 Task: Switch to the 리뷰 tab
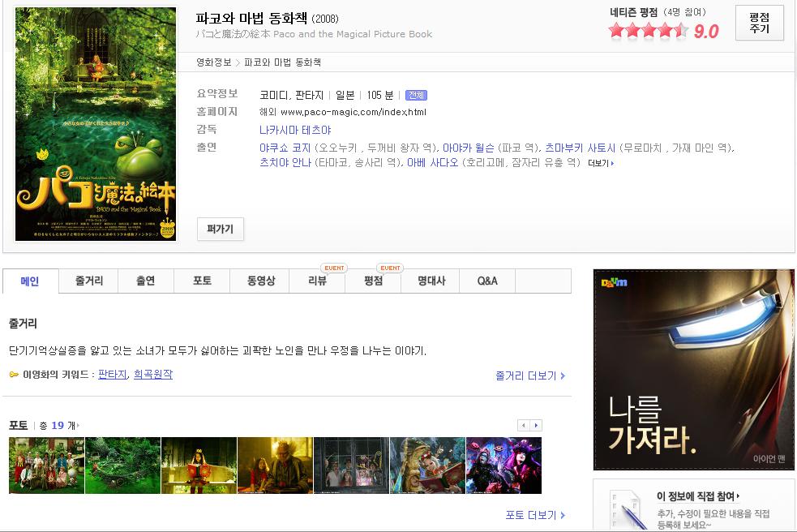317,281
